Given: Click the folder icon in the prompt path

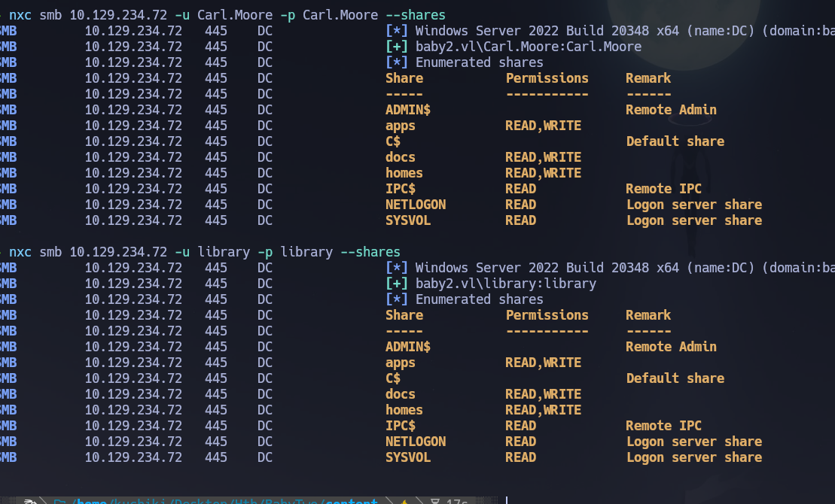Looking at the screenshot, I should coord(59,501).
